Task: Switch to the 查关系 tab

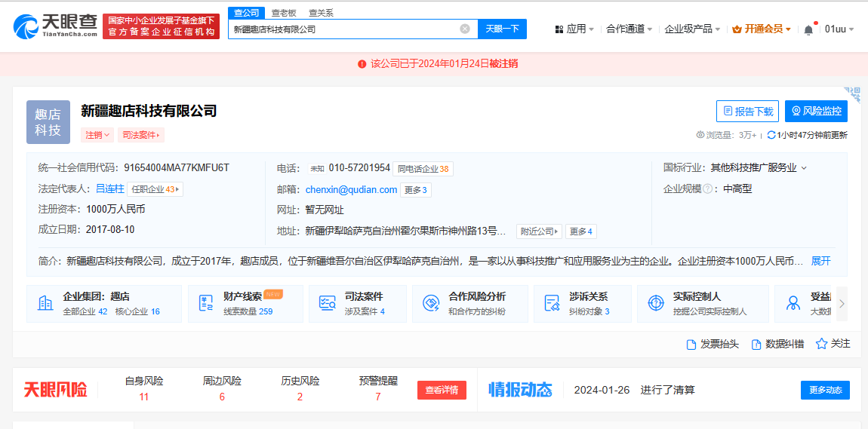Action: point(321,13)
